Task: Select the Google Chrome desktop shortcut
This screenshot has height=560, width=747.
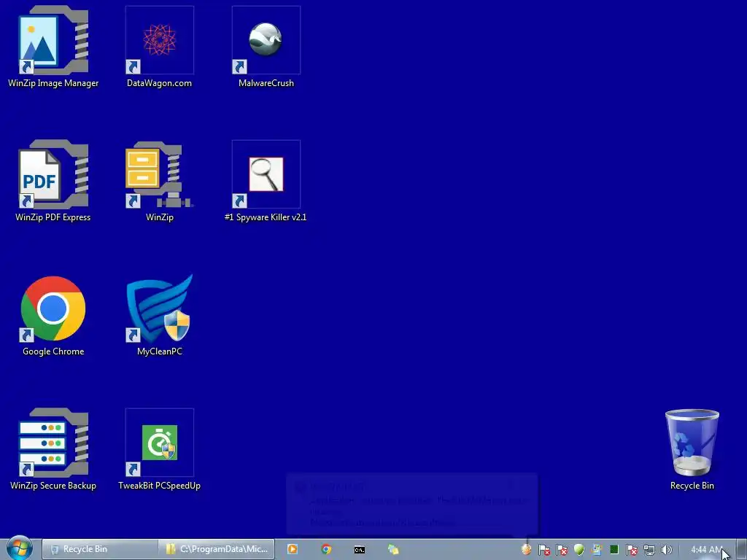Action: pos(53,315)
